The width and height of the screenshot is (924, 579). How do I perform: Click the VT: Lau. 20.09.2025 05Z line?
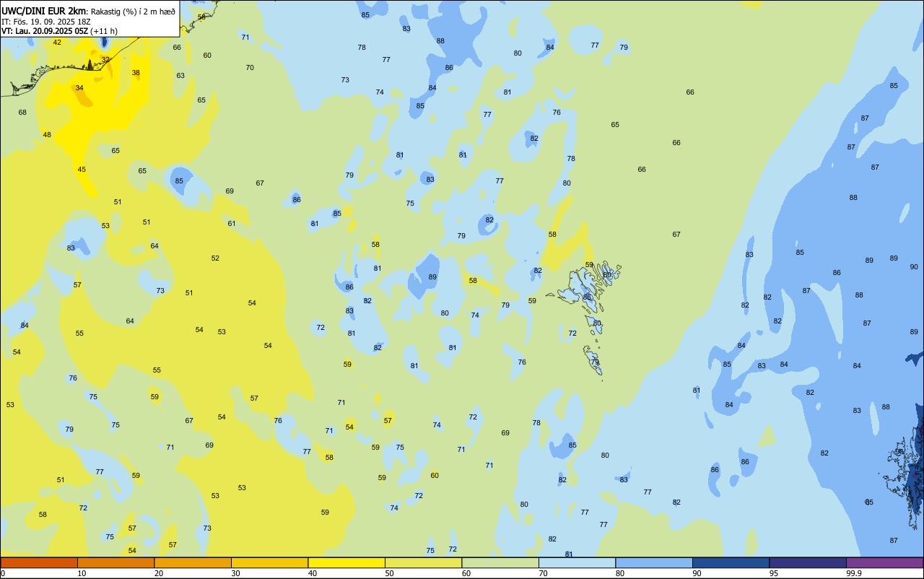pyautogui.click(x=59, y=31)
